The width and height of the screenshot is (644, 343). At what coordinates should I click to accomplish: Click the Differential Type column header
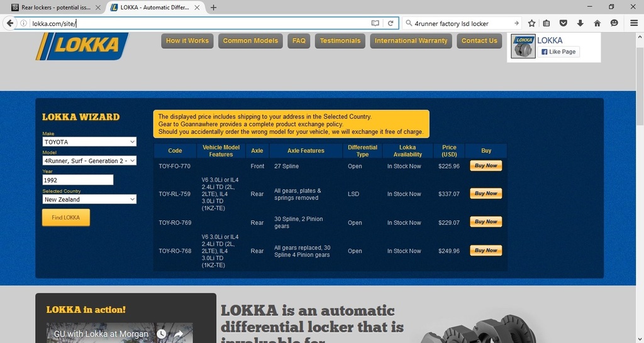click(362, 151)
